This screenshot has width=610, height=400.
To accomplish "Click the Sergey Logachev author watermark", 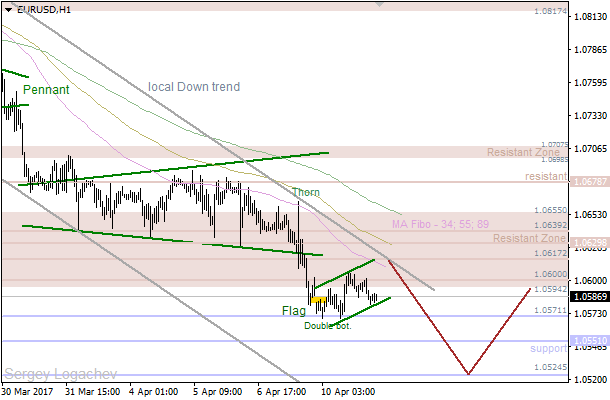I will pos(51,371).
